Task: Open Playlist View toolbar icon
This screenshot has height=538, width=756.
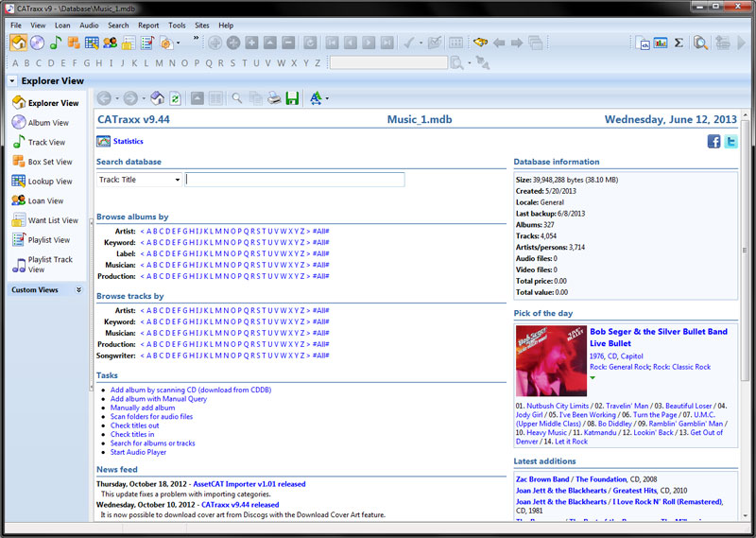Action: 146,43
